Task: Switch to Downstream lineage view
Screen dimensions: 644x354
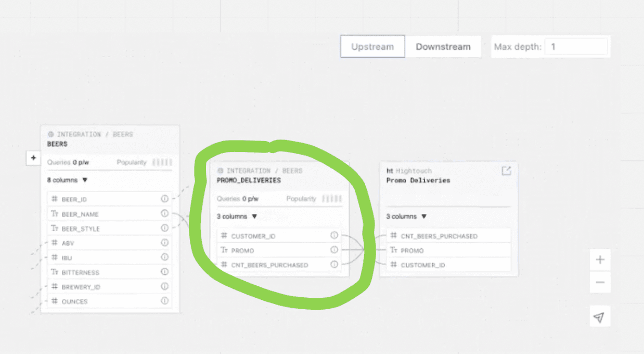Action: (444, 46)
